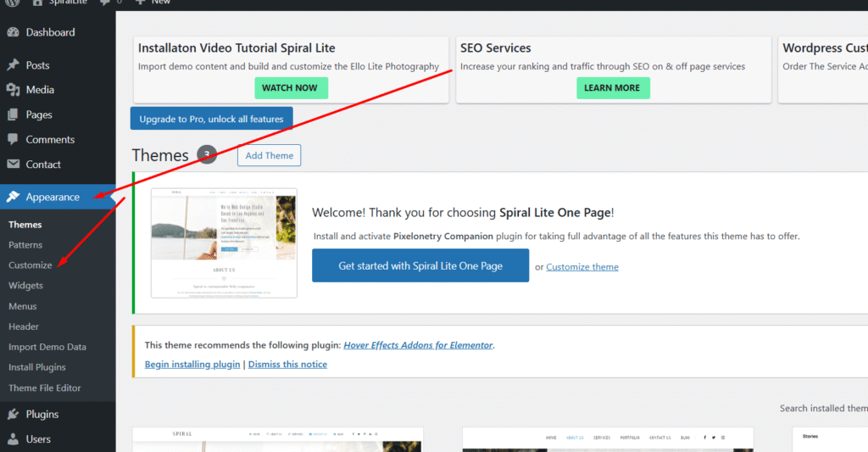The height and width of the screenshot is (452, 868).
Task: Click the Spiral Lite welcome screenshot thumbnail
Action: click(224, 243)
